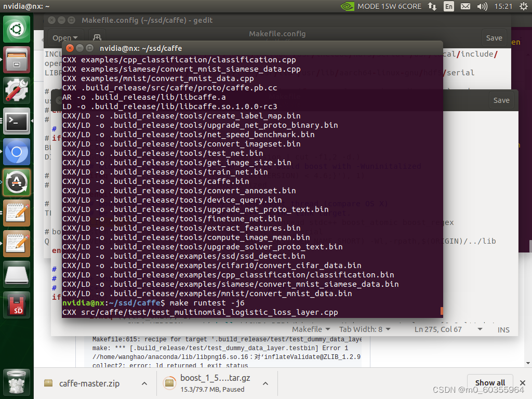Click Makefile.config gedit window title

[147, 20]
